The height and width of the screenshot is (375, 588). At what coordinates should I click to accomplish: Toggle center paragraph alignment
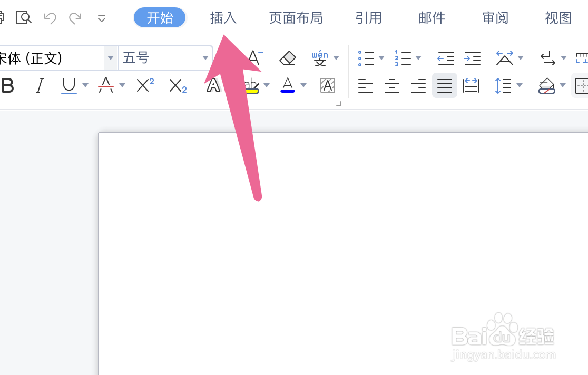click(x=392, y=85)
